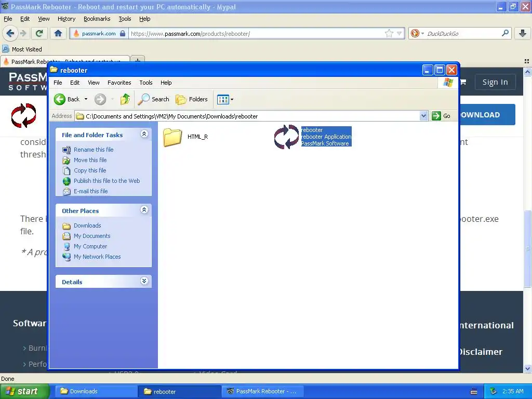532x399 pixels.
Task: Click the browser Reload button
Action: point(39,33)
